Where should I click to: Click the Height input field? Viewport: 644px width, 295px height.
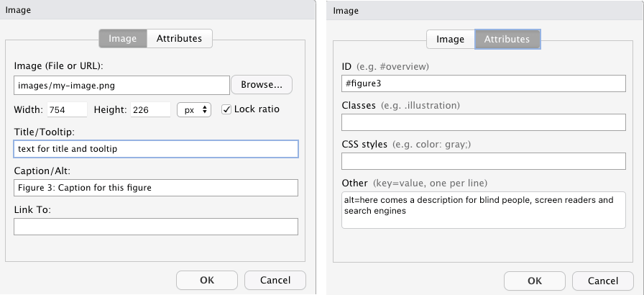[x=151, y=109]
